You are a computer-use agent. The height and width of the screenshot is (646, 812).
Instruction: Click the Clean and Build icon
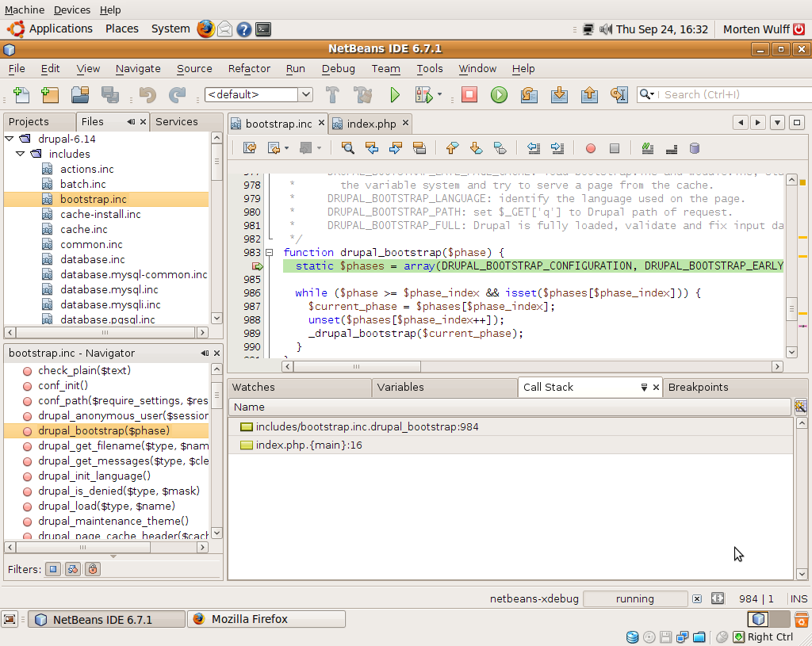[x=362, y=95]
